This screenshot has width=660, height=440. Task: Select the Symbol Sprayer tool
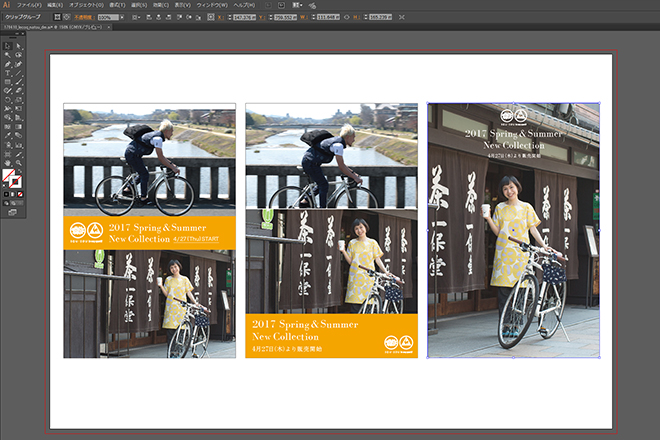point(7,145)
